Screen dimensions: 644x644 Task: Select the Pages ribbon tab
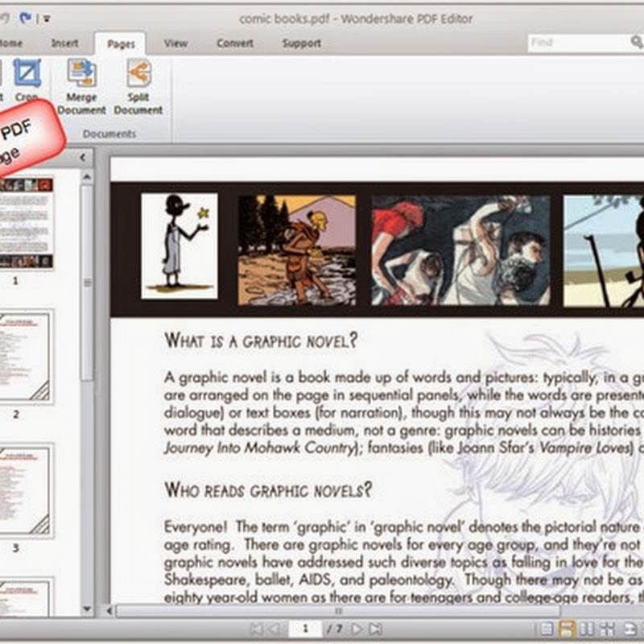[121, 44]
